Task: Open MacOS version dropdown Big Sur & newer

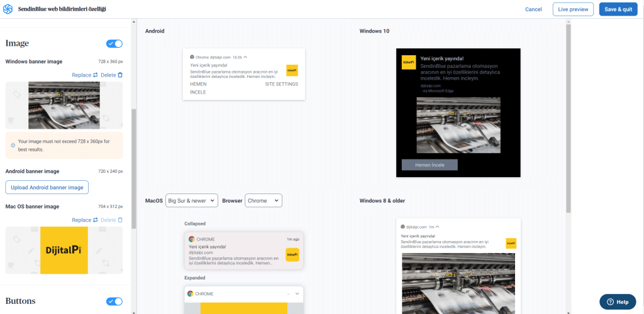Action: (x=191, y=200)
